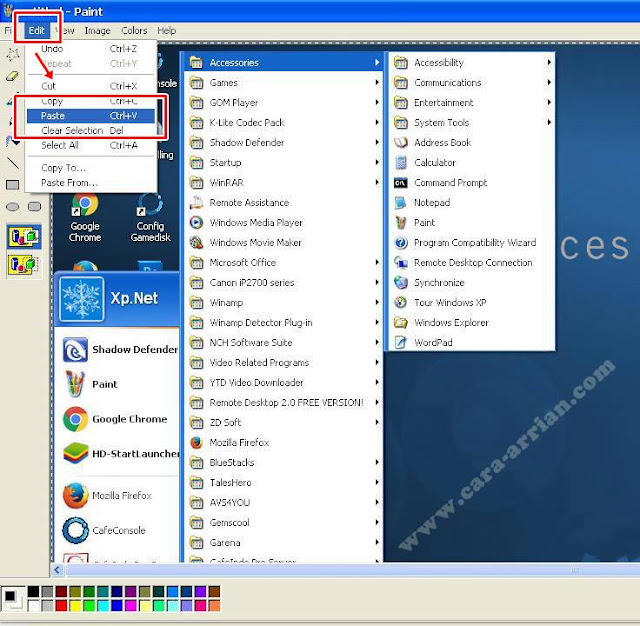This screenshot has width=640, height=626.
Task: Click the Paint icon in Accessories submenu
Action: (401, 222)
